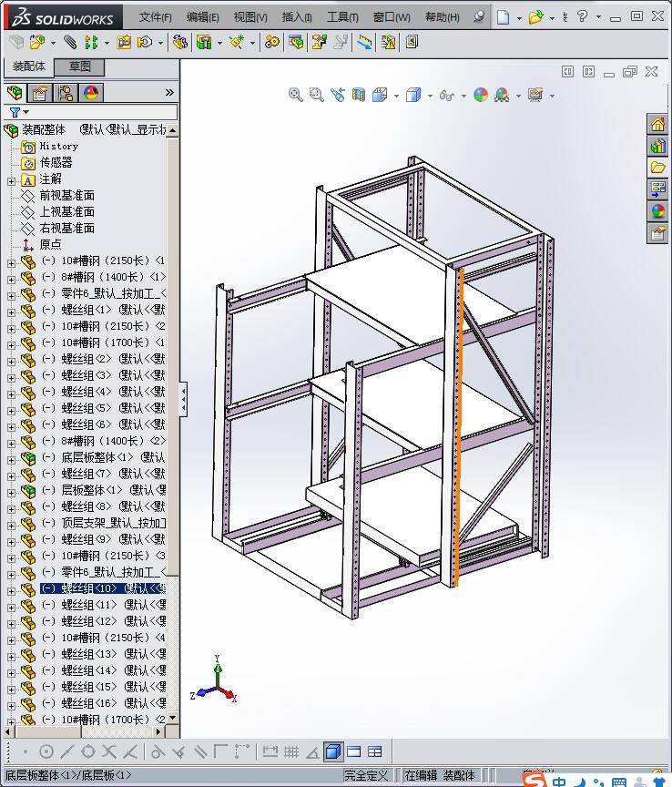Click the Previous View icon
Image resolution: width=672 pixels, height=787 pixels.
click(x=338, y=95)
